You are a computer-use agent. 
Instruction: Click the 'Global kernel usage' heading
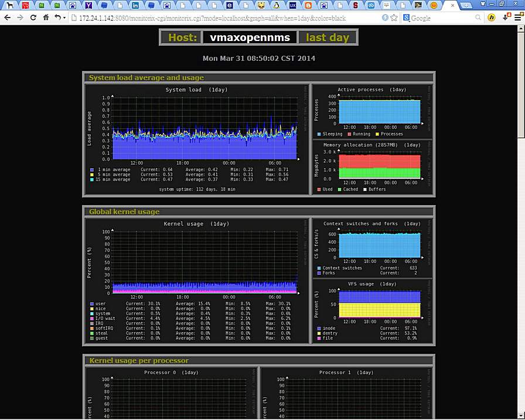tap(124, 211)
